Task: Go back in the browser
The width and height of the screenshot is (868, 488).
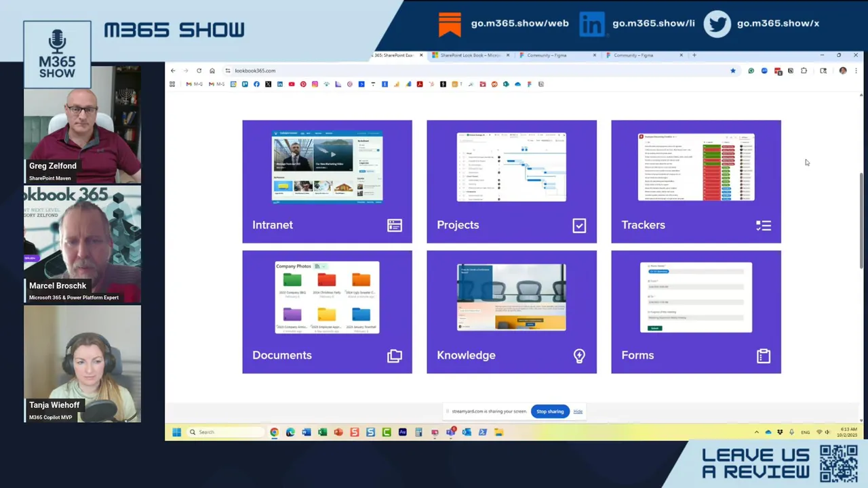Action: (x=173, y=70)
